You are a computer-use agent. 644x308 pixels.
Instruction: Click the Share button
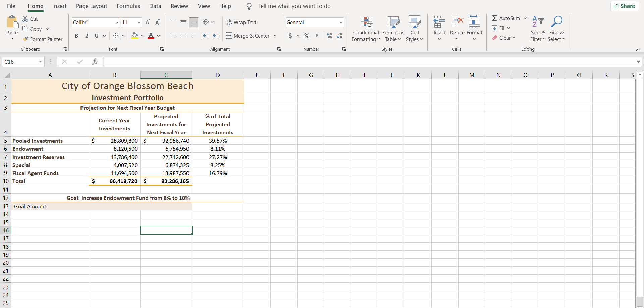(x=624, y=6)
